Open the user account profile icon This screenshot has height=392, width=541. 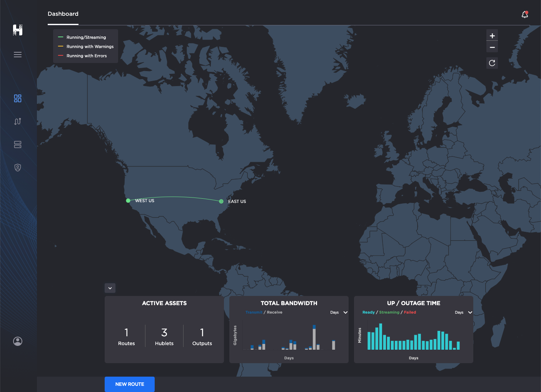(x=18, y=341)
